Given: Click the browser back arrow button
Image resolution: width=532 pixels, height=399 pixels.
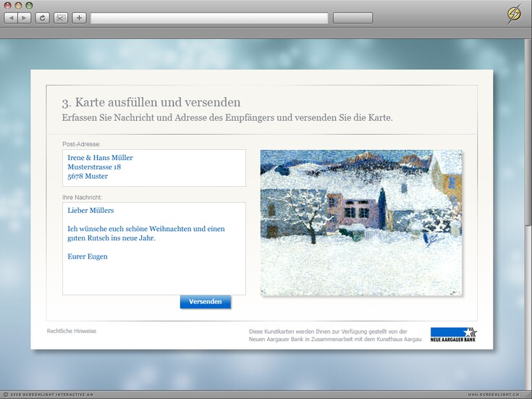Looking at the screenshot, I should click(x=11, y=18).
